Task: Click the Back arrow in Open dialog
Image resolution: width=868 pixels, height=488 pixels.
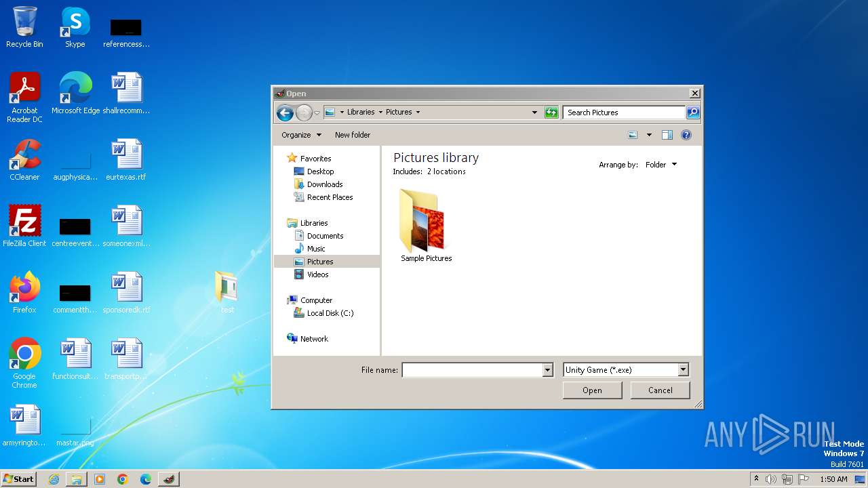Action: (x=285, y=113)
